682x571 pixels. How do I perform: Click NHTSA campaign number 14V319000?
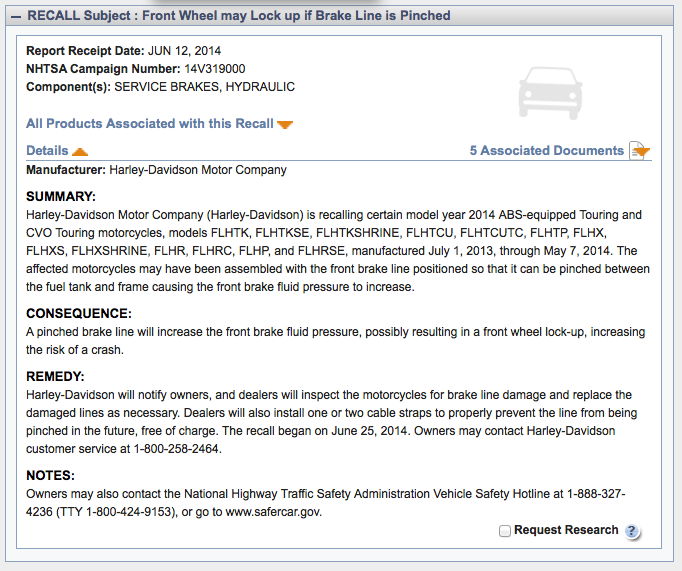[x=214, y=69]
